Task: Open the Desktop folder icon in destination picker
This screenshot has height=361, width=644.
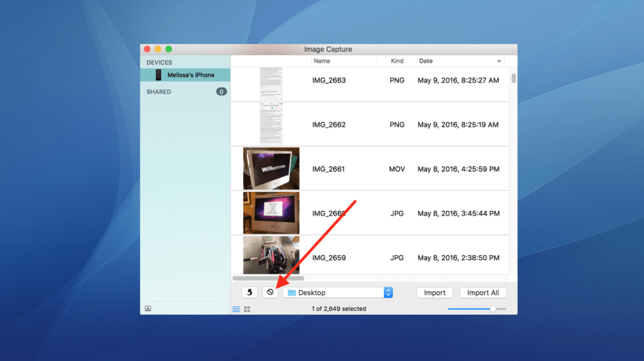Action: pos(292,292)
